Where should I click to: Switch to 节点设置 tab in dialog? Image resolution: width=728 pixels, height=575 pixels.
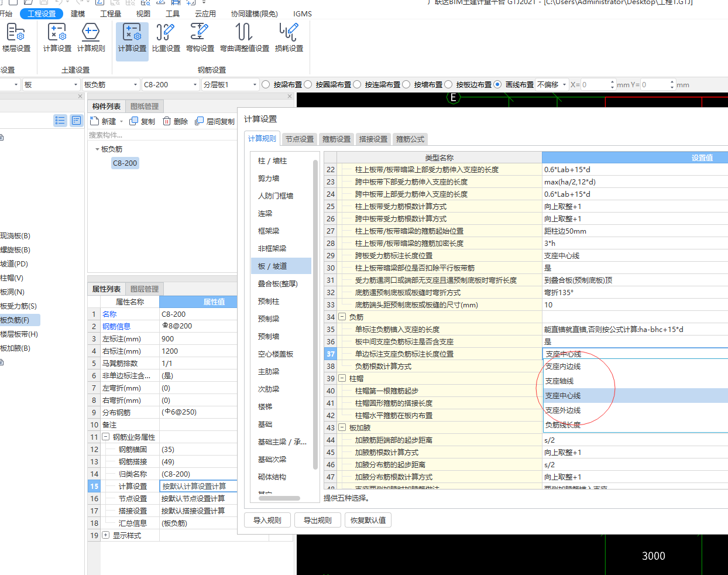[300, 139]
